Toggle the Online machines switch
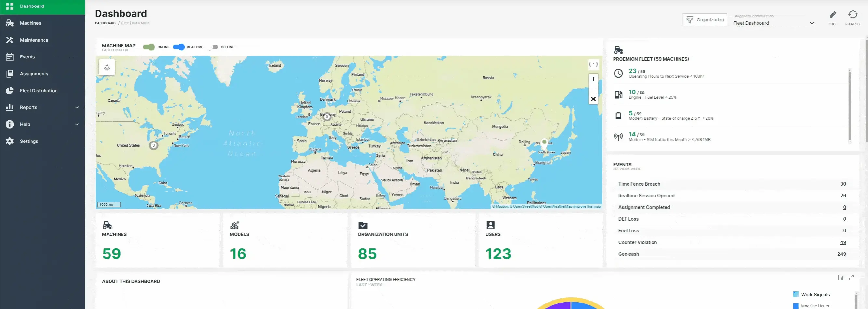 (149, 47)
